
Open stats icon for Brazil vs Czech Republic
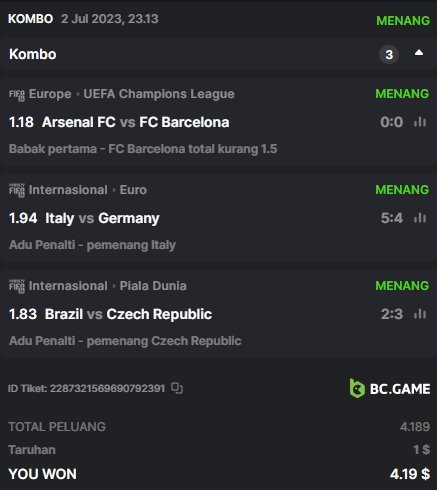pyautogui.click(x=420, y=314)
